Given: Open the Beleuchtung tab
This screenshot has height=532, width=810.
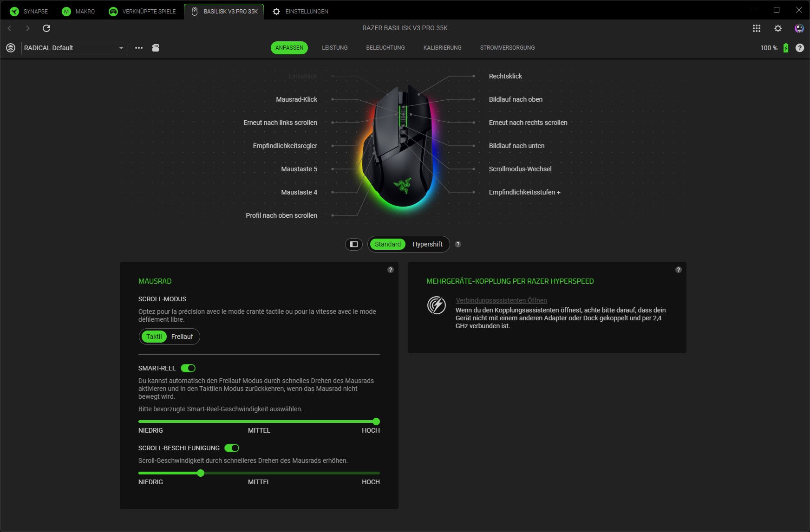Looking at the screenshot, I should [x=385, y=48].
